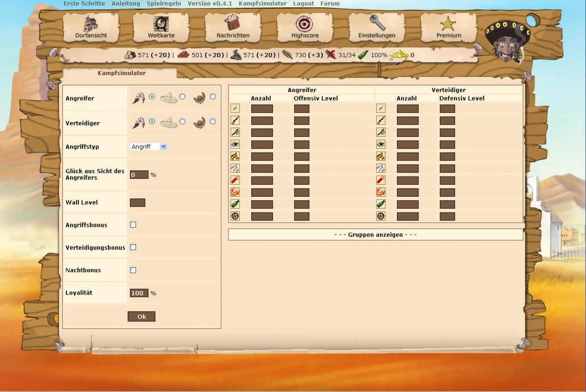The height and width of the screenshot is (392, 586).
Task: Open the Premium star page
Action: click(449, 28)
